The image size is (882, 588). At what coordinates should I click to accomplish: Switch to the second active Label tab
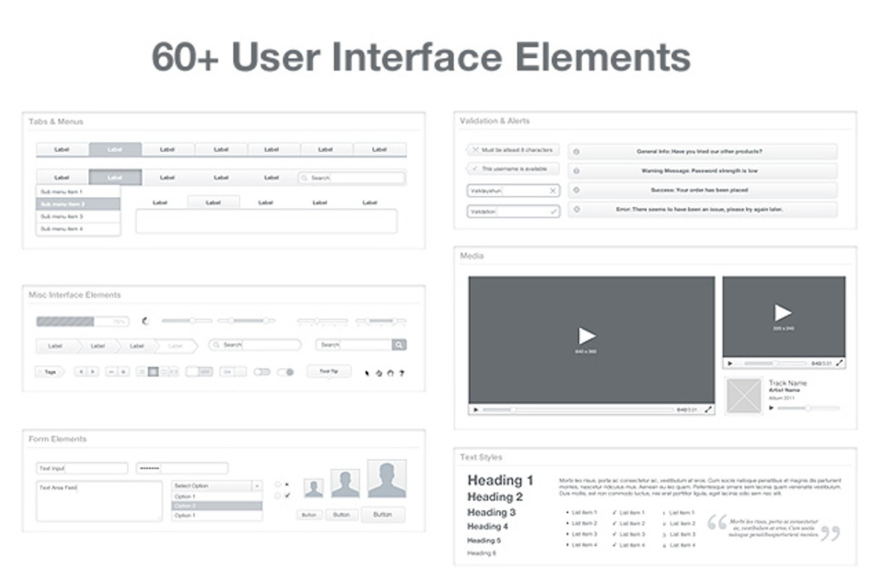(x=114, y=149)
